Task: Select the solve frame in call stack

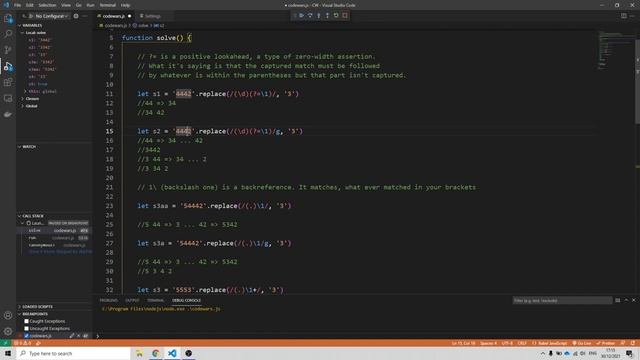Action: (54, 231)
